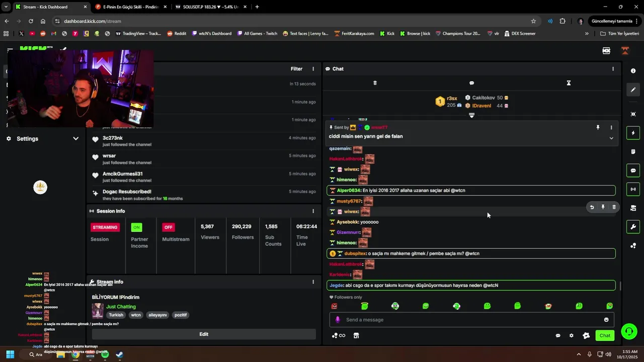Switch to E-Pinin browser tab
The width and height of the screenshot is (644, 362).
click(130, 7)
